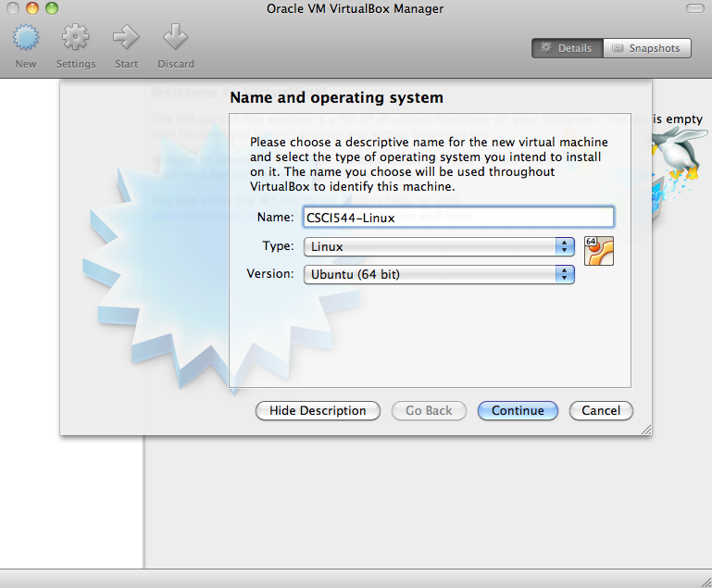The height and width of the screenshot is (588, 712).
Task: Open the Type dropdown showing Linux
Action: pos(439,246)
